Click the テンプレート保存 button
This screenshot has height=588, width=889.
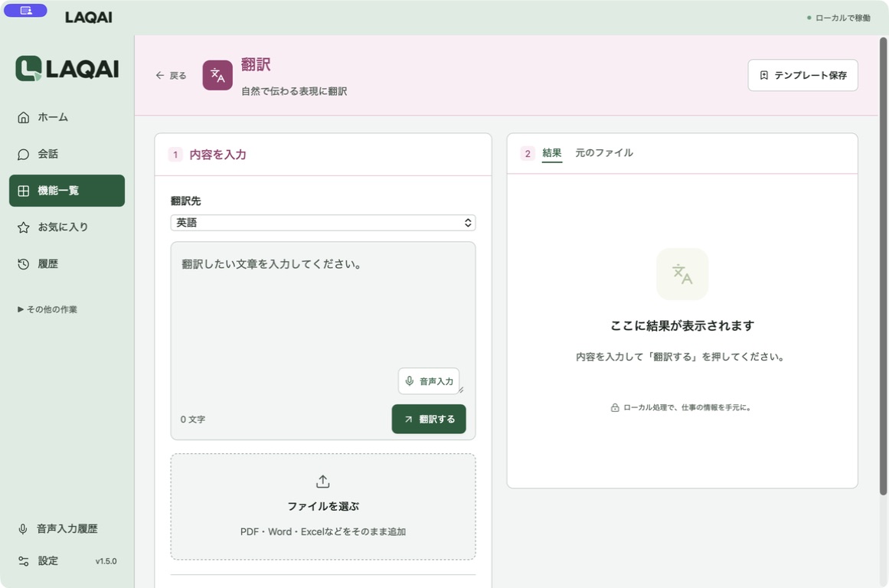tap(802, 75)
